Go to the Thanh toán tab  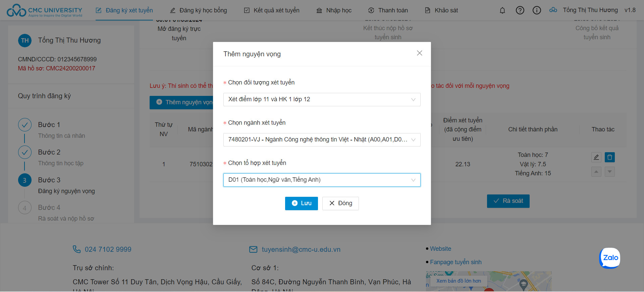click(x=388, y=10)
